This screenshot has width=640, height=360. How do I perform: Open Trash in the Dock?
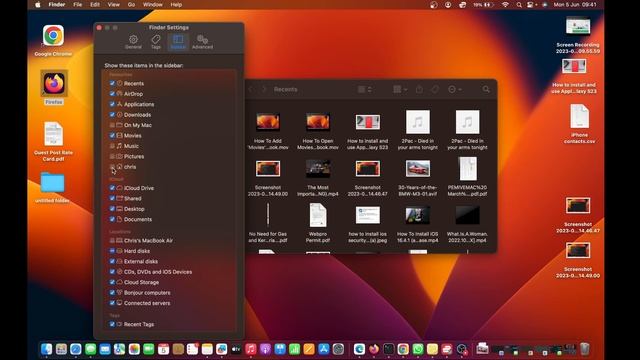coord(584,349)
